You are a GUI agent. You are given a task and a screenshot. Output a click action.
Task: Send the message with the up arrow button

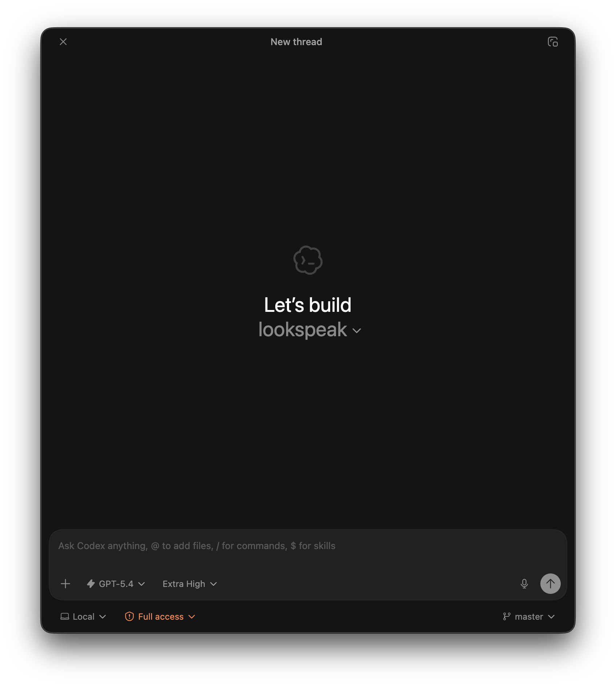tap(550, 584)
